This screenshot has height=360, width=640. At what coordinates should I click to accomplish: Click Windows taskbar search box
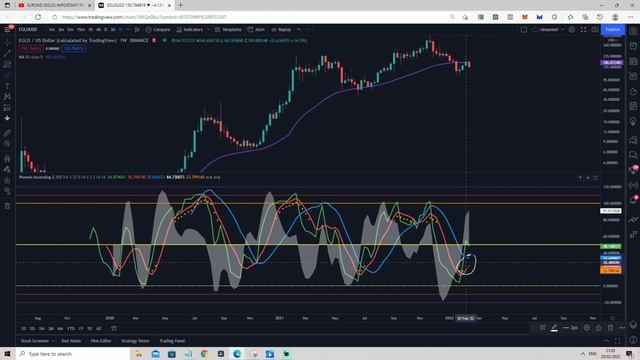coord(73,353)
